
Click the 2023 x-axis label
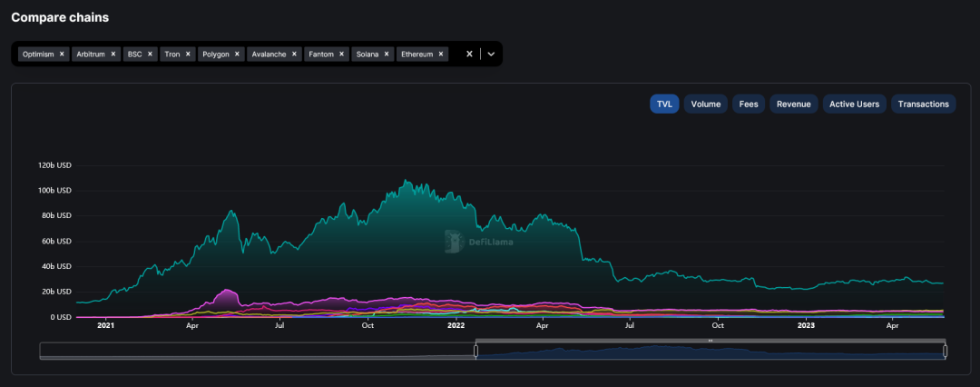pyautogui.click(x=807, y=325)
